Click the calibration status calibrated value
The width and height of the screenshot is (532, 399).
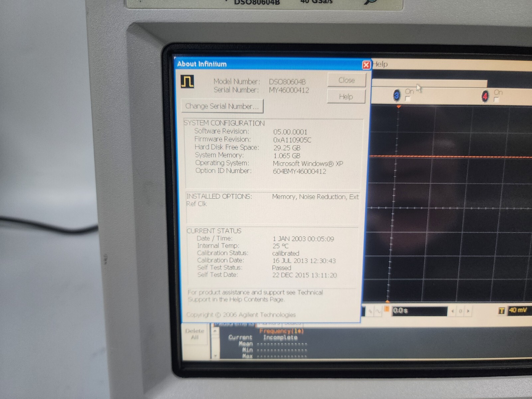click(x=286, y=253)
